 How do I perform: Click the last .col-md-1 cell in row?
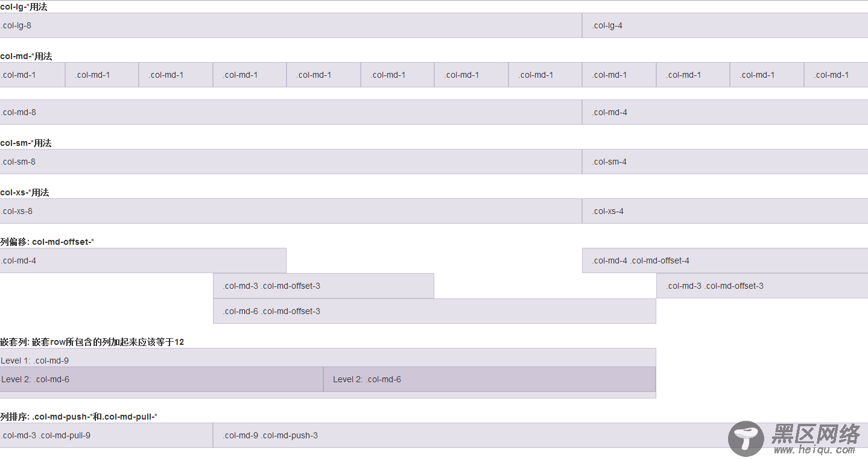(x=836, y=75)
